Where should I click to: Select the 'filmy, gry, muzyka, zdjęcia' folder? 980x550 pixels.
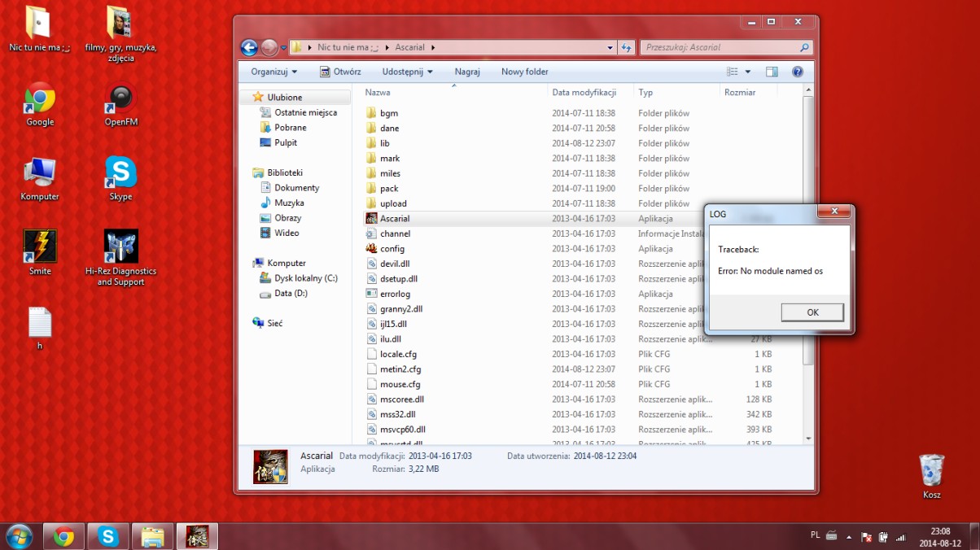[121, 34]
